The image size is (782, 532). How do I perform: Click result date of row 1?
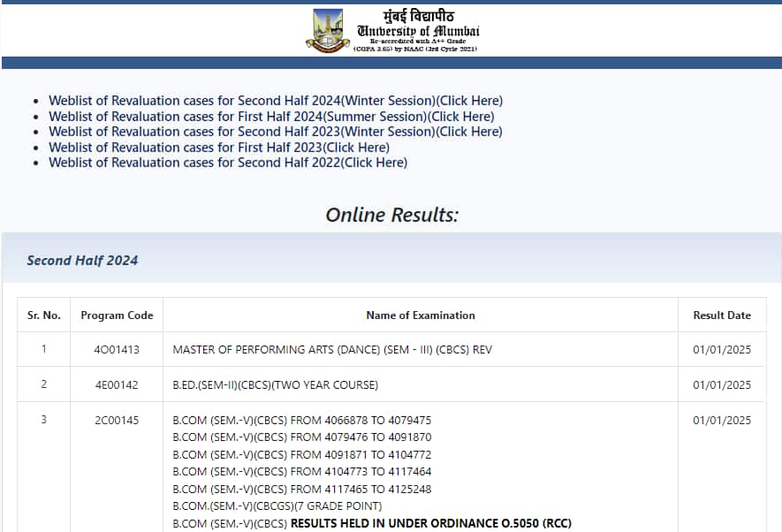722,350
